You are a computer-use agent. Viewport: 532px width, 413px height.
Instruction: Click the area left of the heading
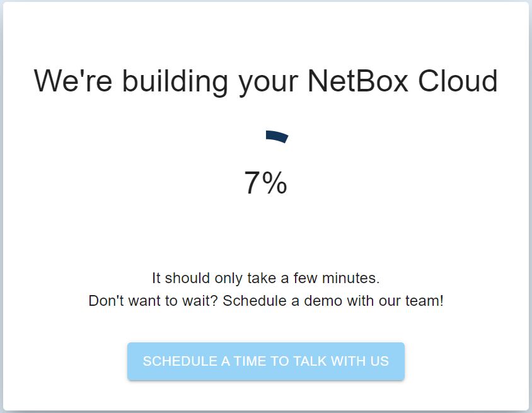(x=19, y=81)
